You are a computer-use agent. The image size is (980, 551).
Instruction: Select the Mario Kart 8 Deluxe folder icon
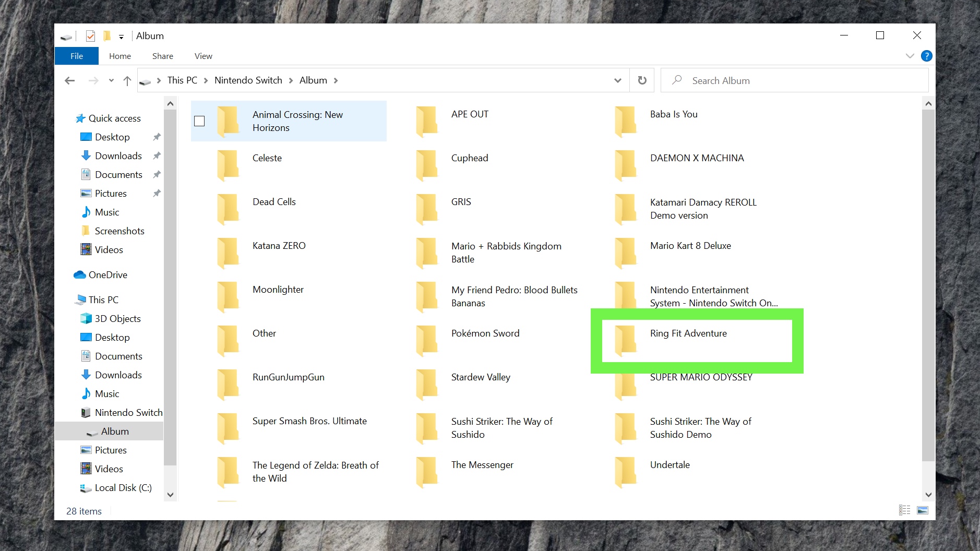coord(626,253)
